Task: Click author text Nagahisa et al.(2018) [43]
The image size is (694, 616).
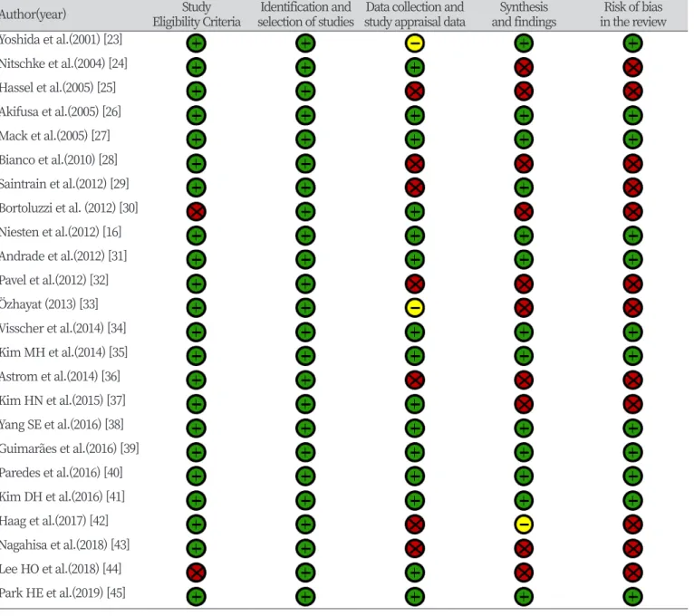Action: pyautogui.click(x=64, y=544)
